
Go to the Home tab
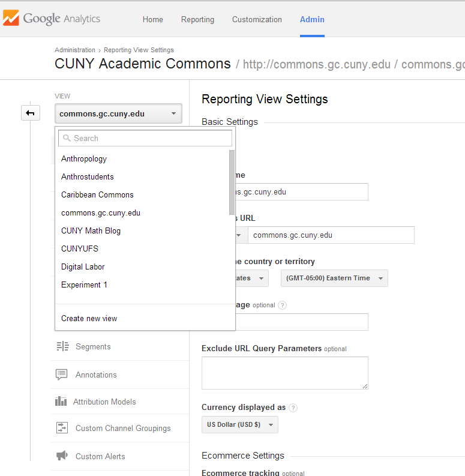click(152, 19)
